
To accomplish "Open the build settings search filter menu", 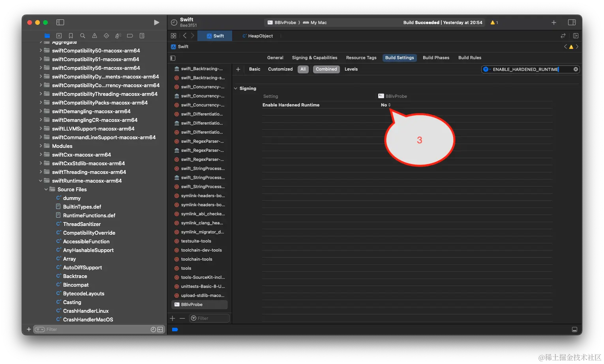I will [x=487, y=69].
